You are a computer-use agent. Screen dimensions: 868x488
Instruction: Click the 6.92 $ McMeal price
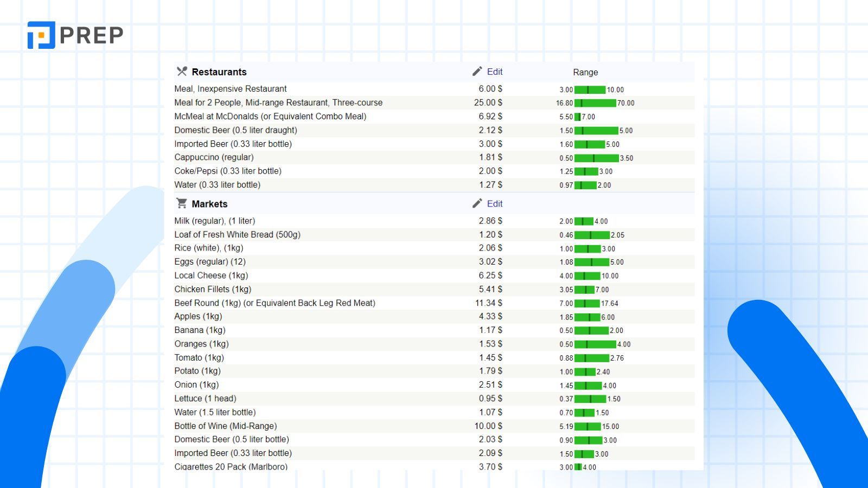click(490, 116)
